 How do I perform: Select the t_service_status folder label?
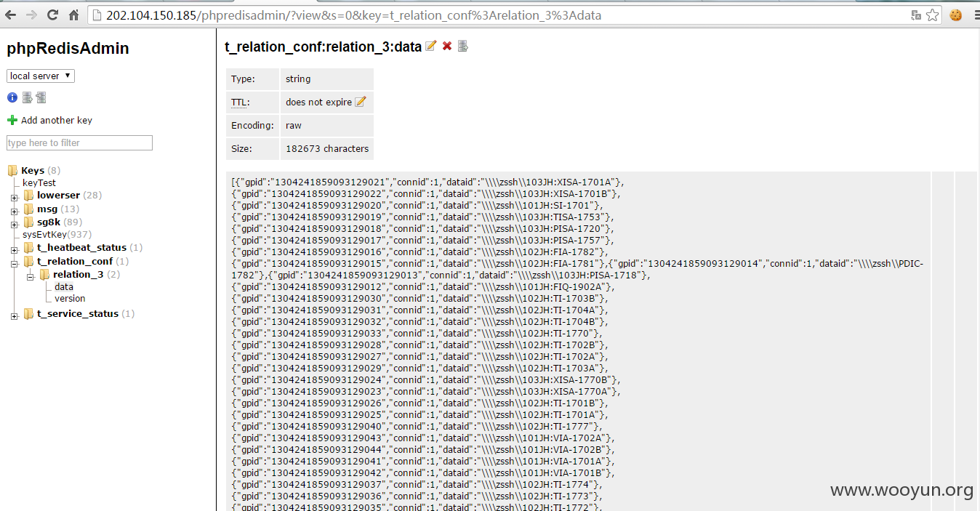[78, 313]
